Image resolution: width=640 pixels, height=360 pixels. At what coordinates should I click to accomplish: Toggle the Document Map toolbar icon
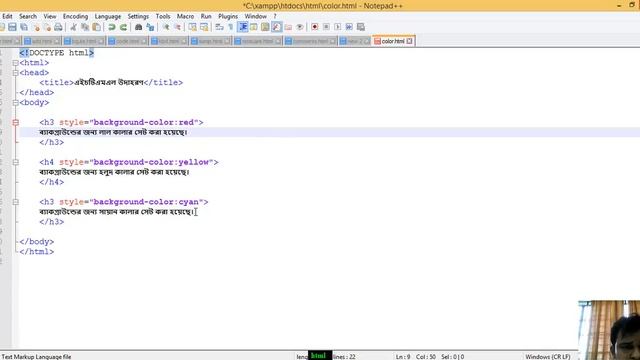pos(265,27)
